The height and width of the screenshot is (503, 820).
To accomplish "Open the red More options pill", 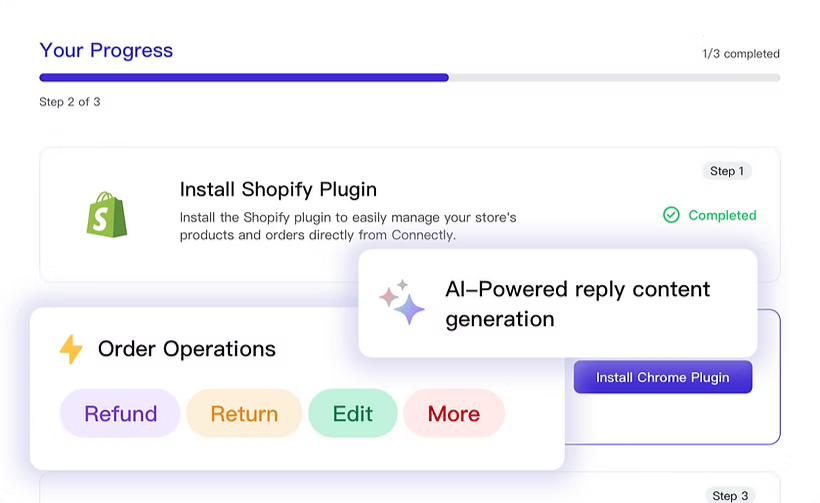I will click(x=454, y=414).
